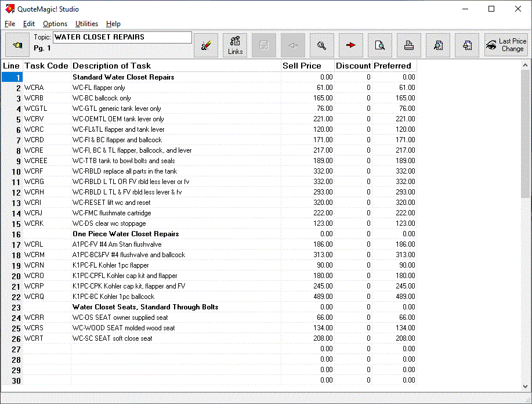Click the paintbrush edit tool icon
This screenshot has width=532, height=404.
[x=206, y=45]
